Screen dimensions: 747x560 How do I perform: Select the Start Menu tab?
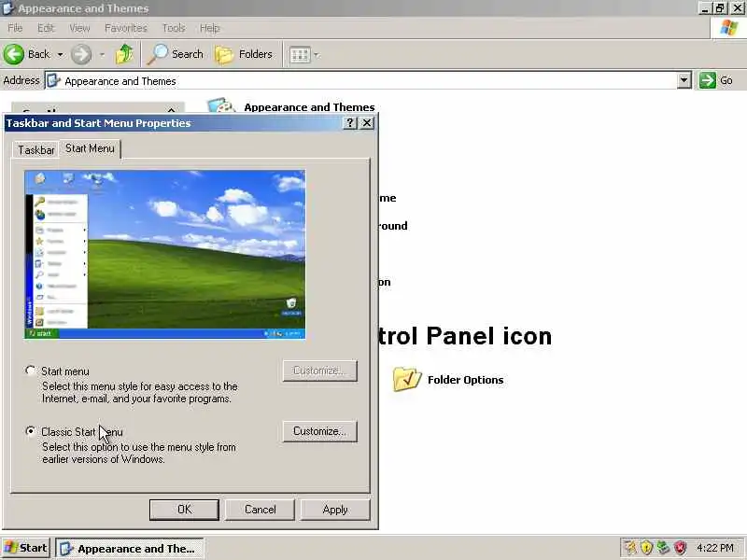pyautogui.click(x=90, y=148)
